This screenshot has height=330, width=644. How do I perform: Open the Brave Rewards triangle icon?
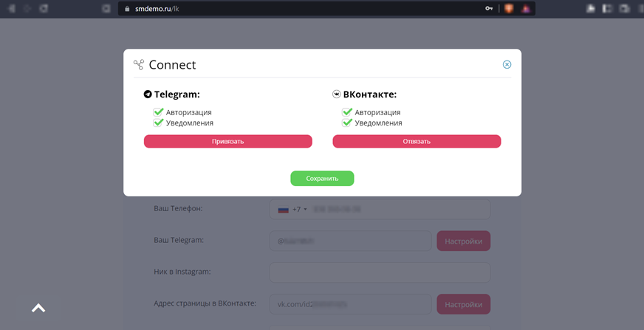pyautogui.click(x=525, y=9)
